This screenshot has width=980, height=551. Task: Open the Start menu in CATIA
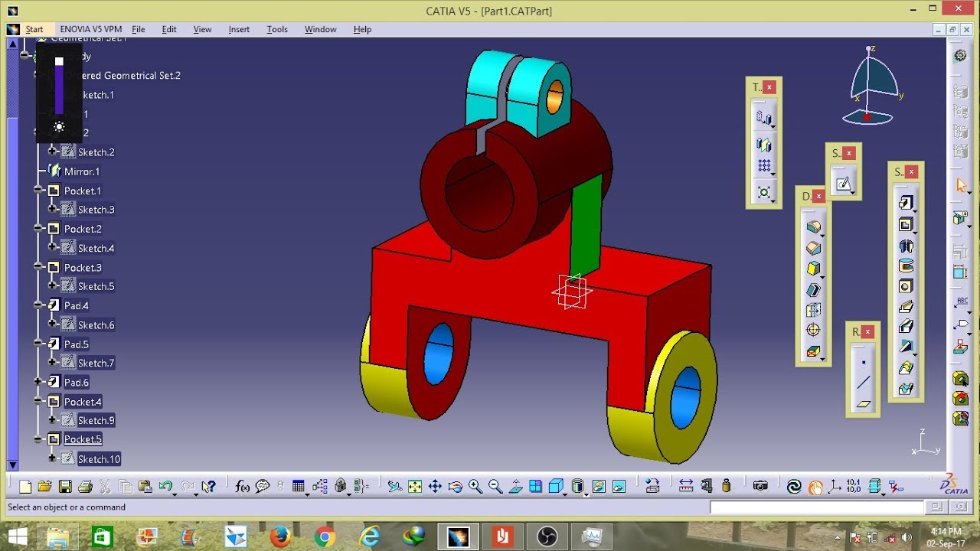tap(34, 29)
